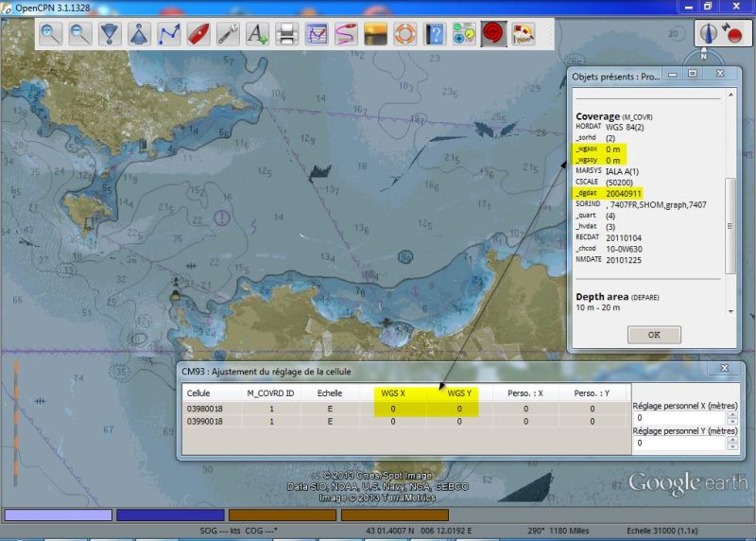Click the HORDAT WGS 84(2) attribute

pyautogui.click(x=610, y=127)
